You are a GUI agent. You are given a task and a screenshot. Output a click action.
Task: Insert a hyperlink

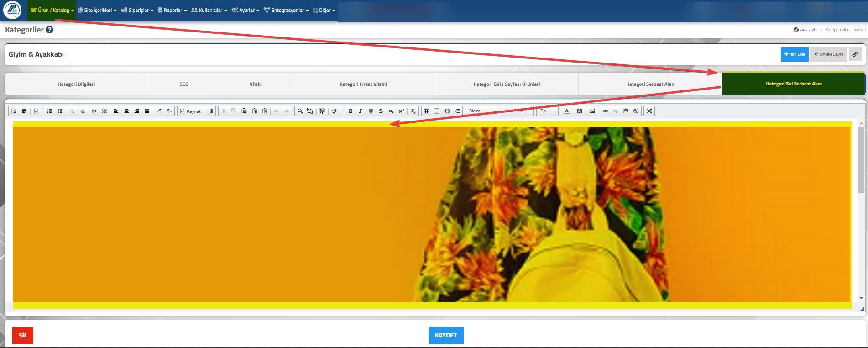(605, 111)
